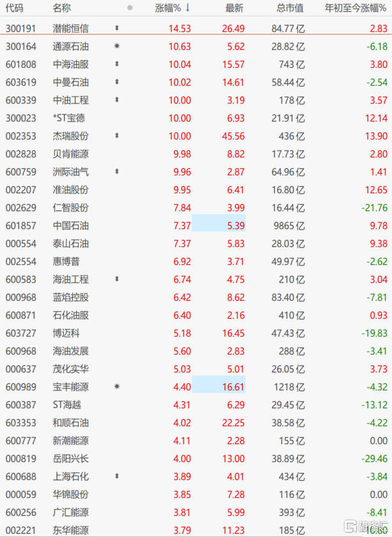Open the 泰山石油 stock name
This screenshot has height=537, width=392.
(71, 243)
